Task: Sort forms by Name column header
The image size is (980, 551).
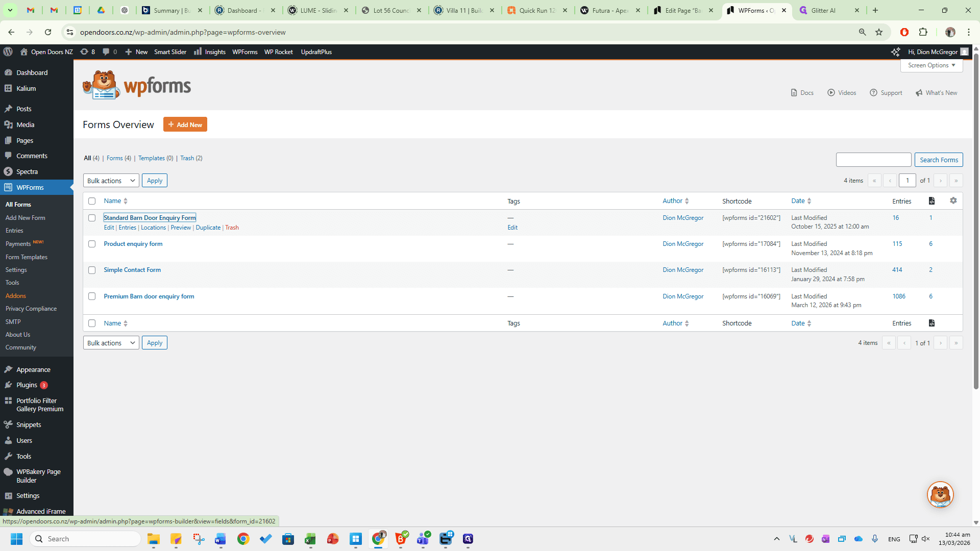Action: point(115,201)
